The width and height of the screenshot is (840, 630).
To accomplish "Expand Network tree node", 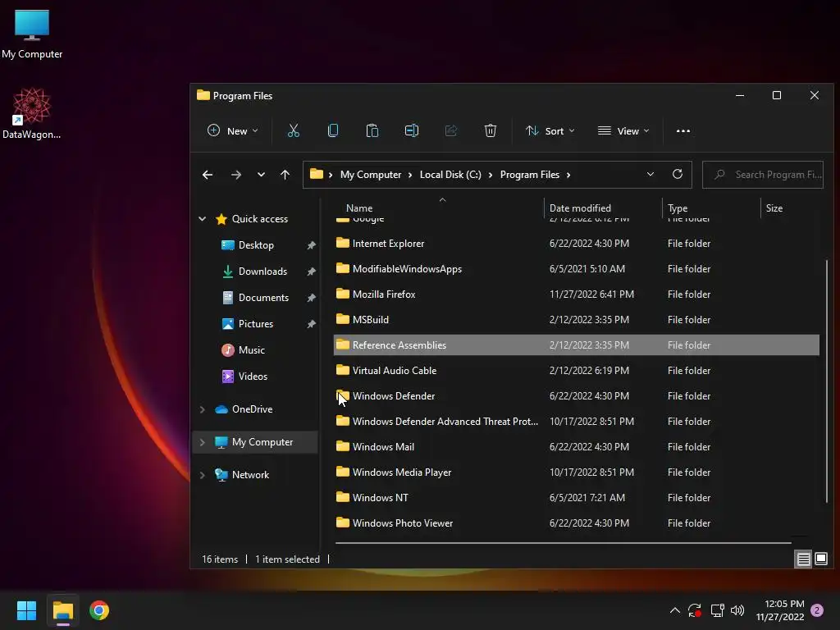I will (x=202, y=475).
